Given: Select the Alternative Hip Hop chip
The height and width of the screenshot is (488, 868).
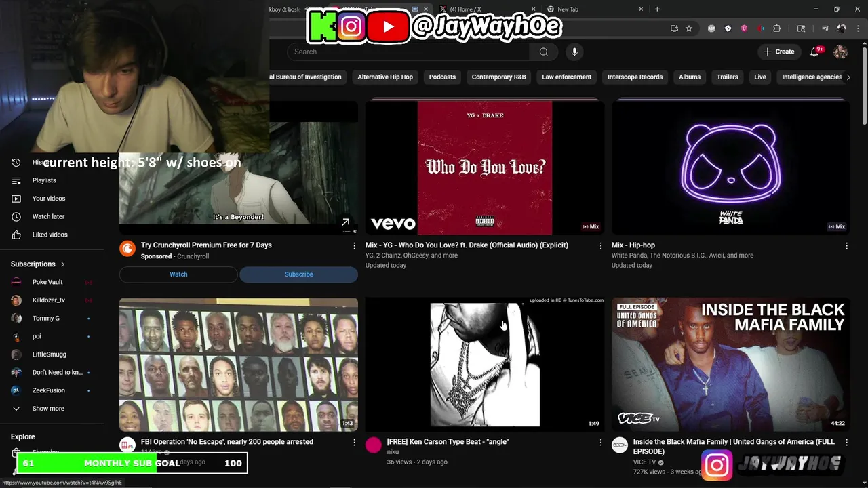Looking at the screenshot, I should pos(385,77).
